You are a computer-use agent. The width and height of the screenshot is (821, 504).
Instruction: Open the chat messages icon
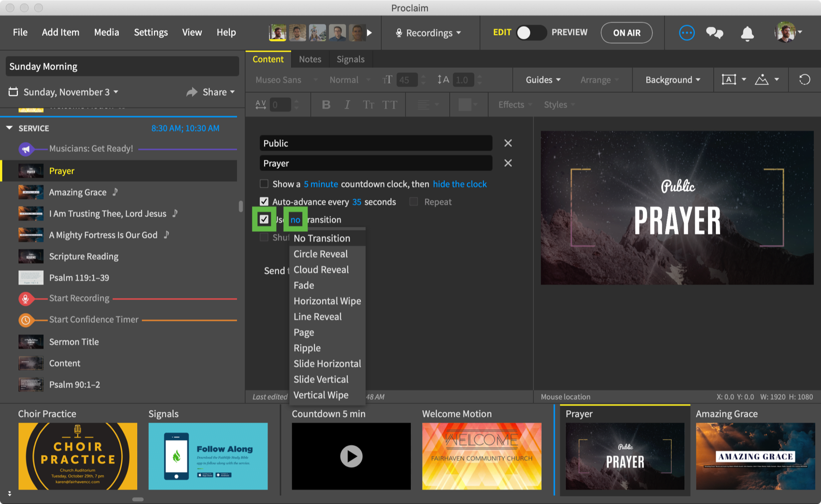[714, 33]
